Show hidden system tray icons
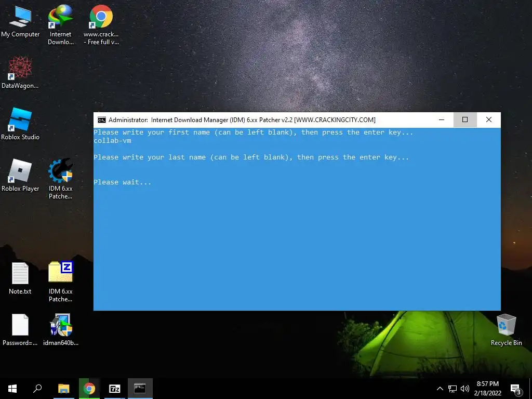 440,389
